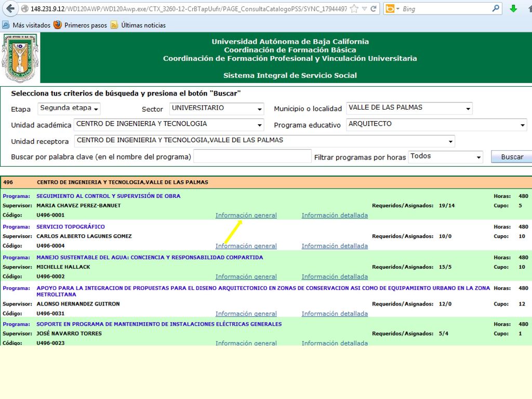
Task: Click program title SERVICIO TOPOGRÁFICO
Action: (x=71, y=227)
